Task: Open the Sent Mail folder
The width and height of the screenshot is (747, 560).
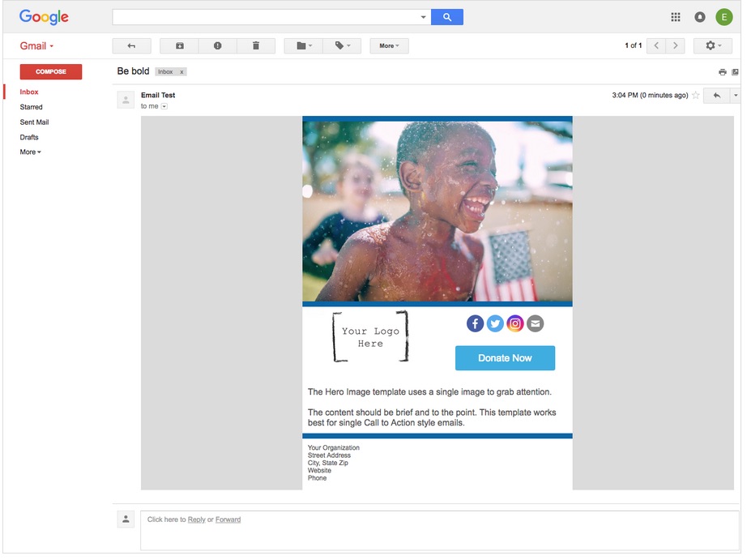Action: (x=34, y=122)
